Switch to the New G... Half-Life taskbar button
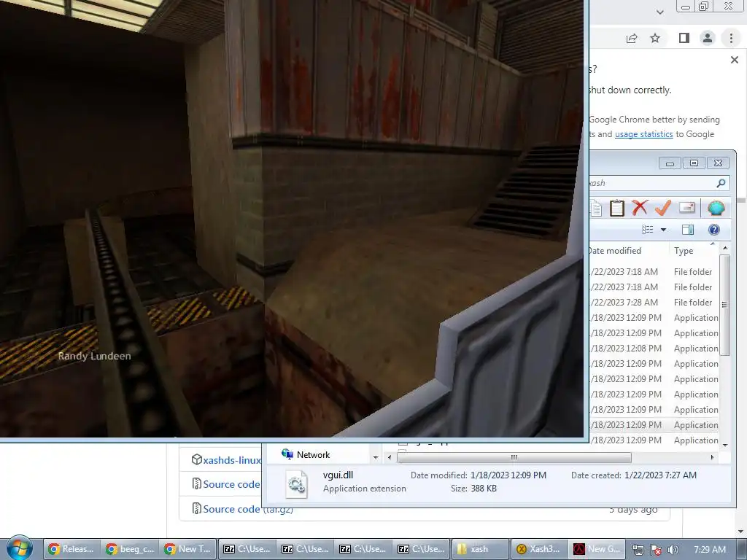The height and width of the screenshot is (560, 747). pyautogui.click(x=597, y=549)
